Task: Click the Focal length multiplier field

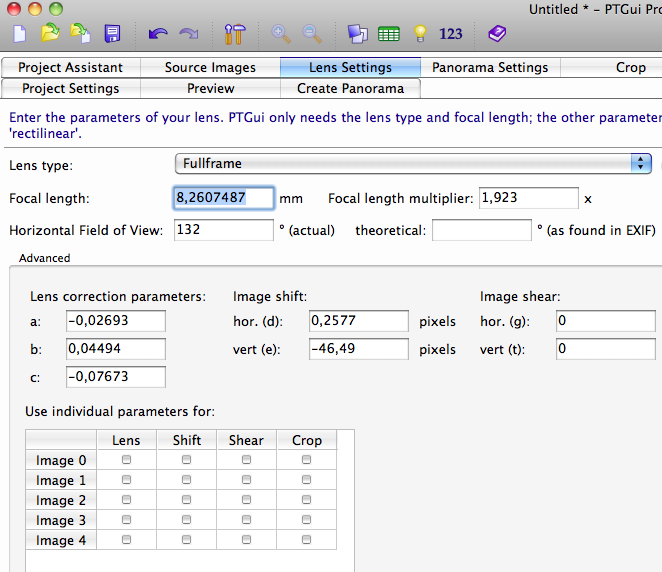Action: point(528,198)
